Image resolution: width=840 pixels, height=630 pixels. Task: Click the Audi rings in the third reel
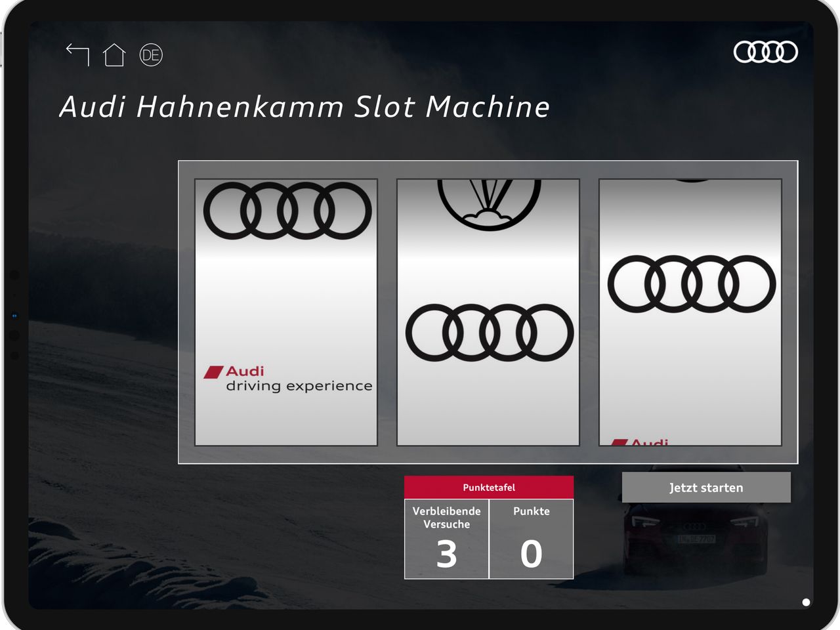pyautogui.click(x=692, y=284)
